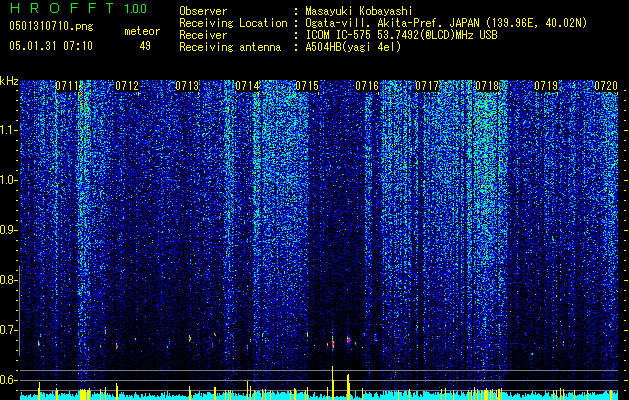This screenshot has height=400, width=629.
Task: Click the kHz axis unit label
Action: [x=9, y=81]
